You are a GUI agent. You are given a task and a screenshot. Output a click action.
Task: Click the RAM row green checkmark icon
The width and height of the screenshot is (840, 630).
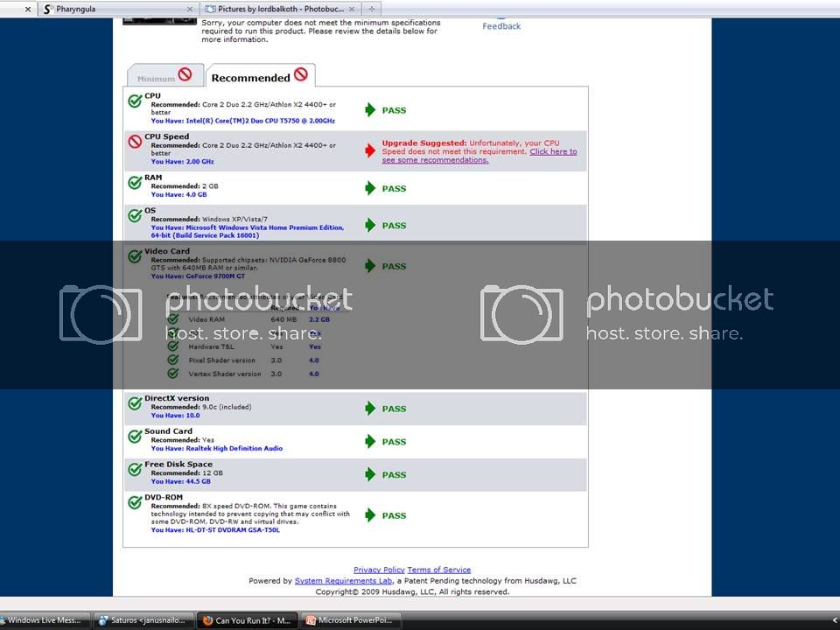[x=135, y=183]
